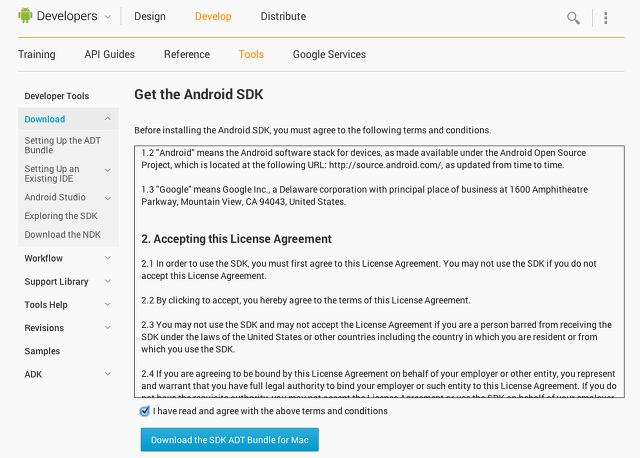Open the Workflow sidebar link
This screenshot has height=458, width=640.
44,258
